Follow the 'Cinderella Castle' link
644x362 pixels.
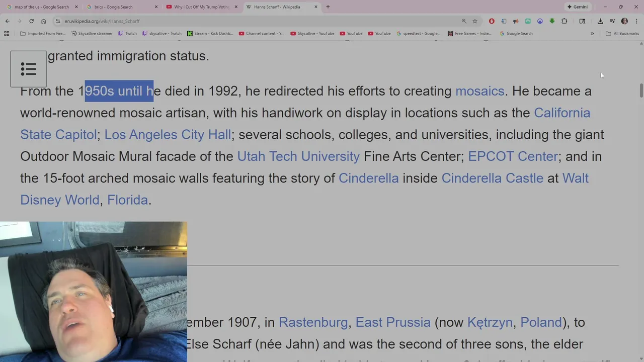pyautogui.click(x=492, y=178)
